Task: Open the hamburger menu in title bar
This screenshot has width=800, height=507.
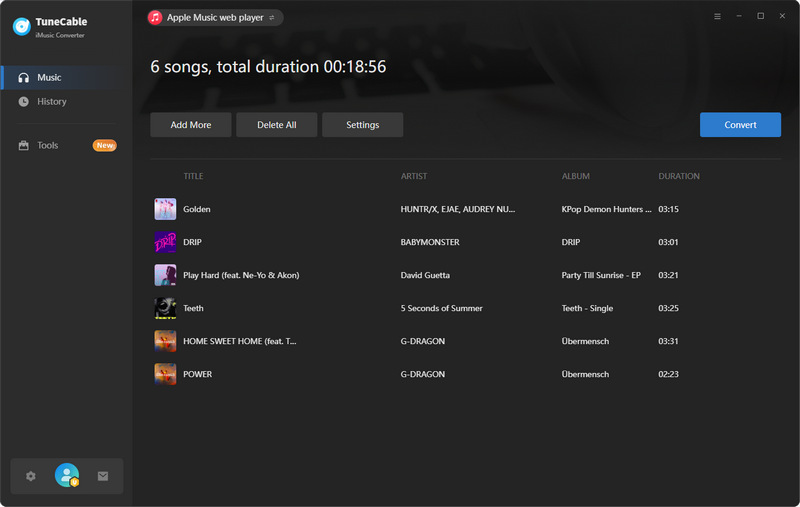Action: point(717,17)
